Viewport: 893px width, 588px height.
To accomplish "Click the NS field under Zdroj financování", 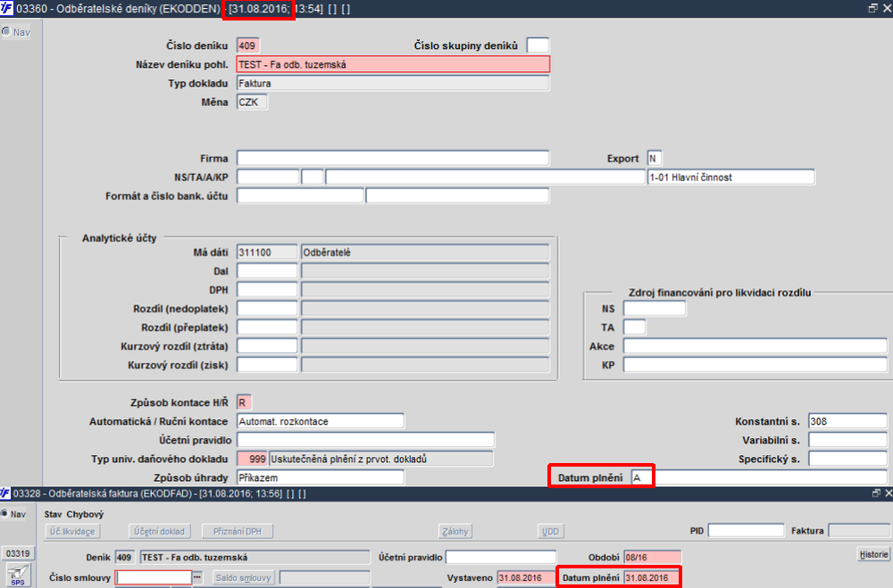I will coord(655,309).
